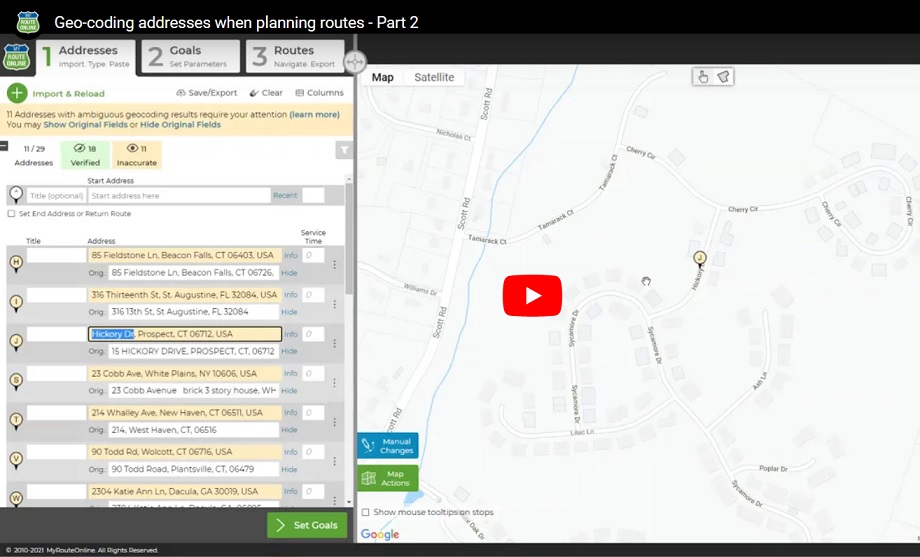Open Recent start addresses
This screenshot has width=920, height=557.
(x=285, y=195)
